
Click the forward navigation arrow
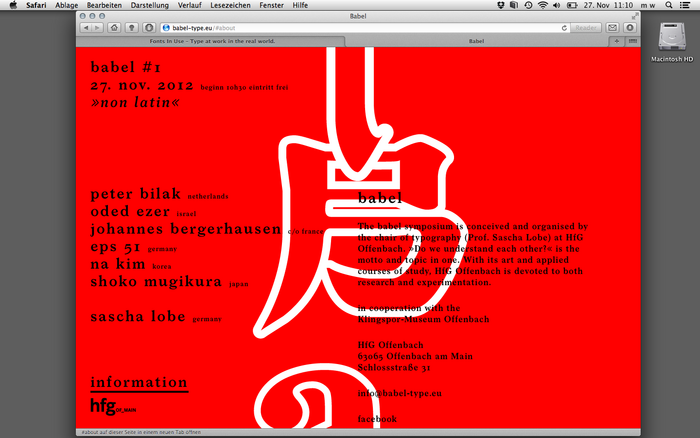97,28
